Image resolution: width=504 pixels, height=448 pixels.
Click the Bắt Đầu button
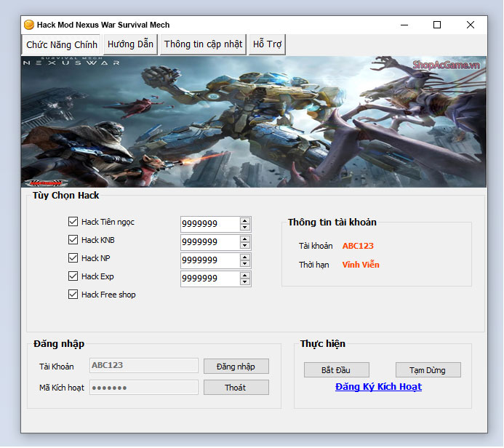click(x=337, y=370)
